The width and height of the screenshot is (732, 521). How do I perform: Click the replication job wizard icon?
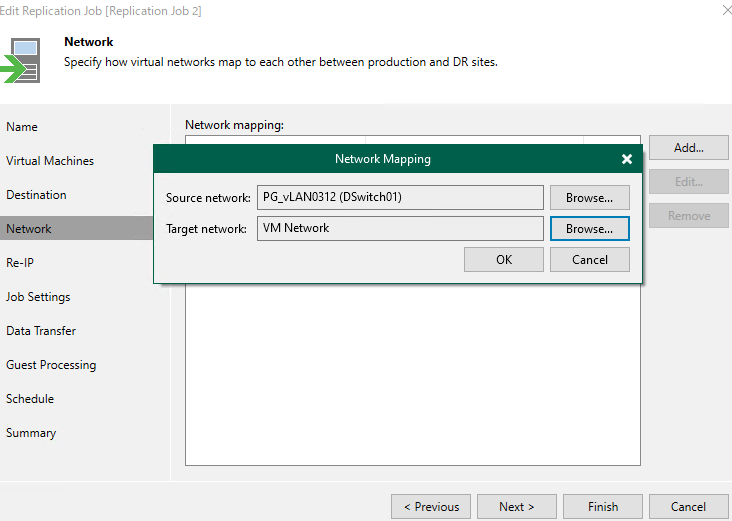[21, 61]
